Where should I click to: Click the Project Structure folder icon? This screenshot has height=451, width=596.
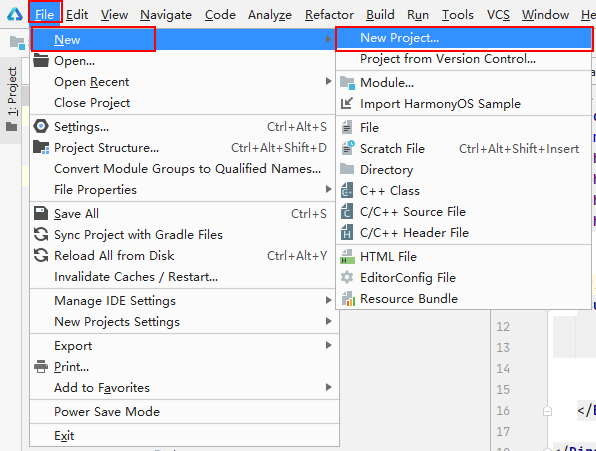[x=41, y=147]
